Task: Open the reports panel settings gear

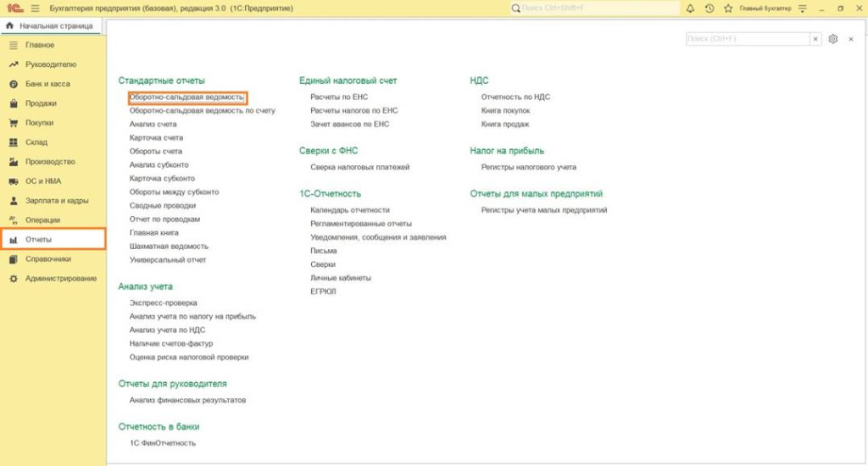Action: pos(833,39)
